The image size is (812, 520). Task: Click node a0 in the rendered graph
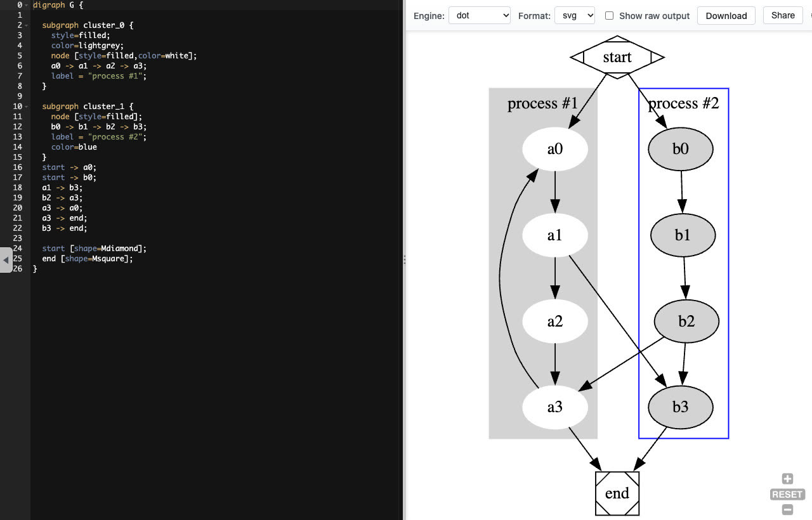[x=555, y=149]
